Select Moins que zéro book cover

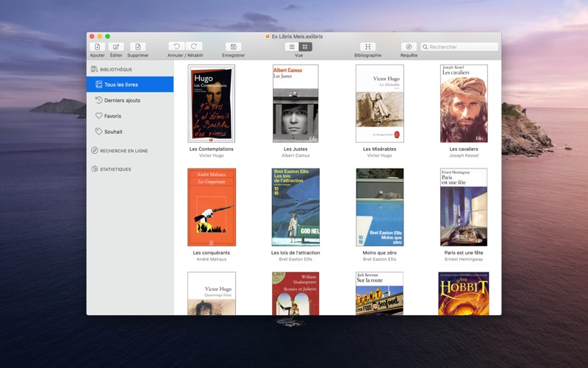point(379,207)
